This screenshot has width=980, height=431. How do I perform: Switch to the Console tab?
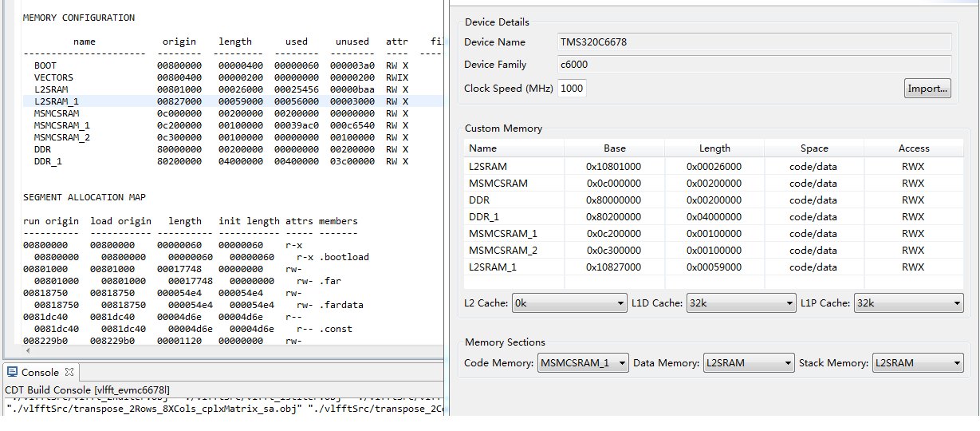40,373
